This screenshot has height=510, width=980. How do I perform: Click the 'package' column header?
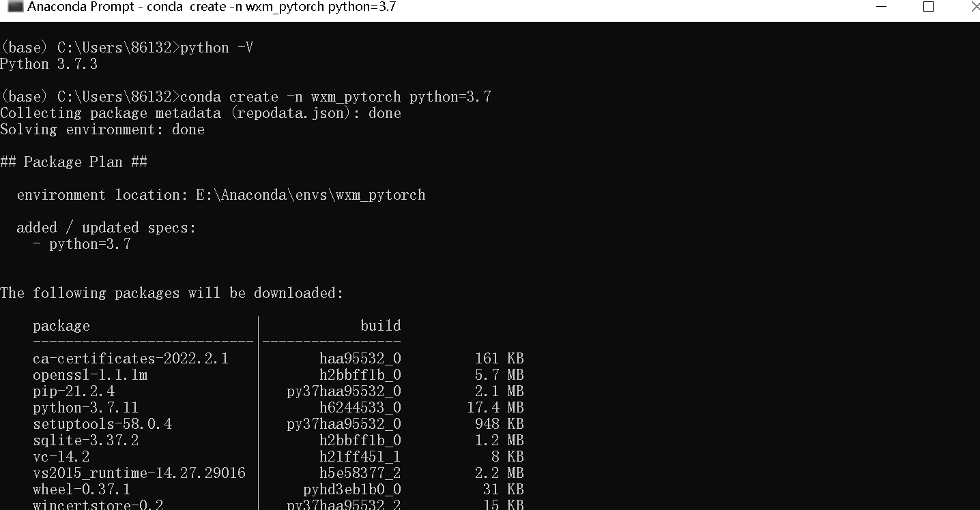click(61, 326)
